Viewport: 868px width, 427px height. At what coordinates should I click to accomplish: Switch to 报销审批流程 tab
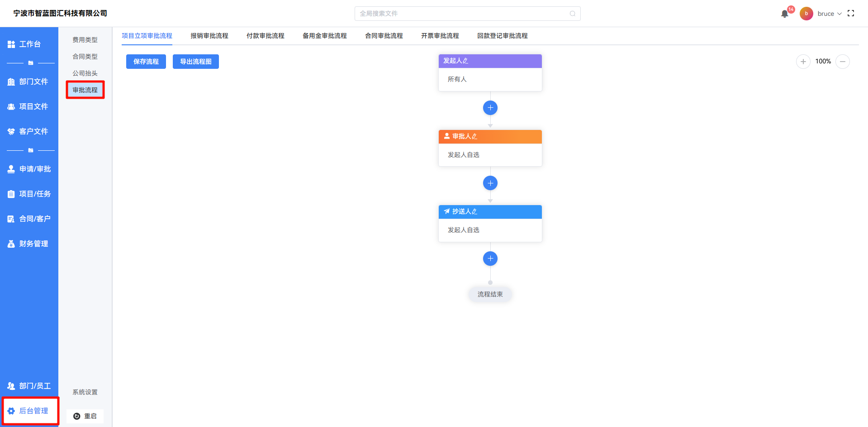pyautogui.click(x=209, y=36)
